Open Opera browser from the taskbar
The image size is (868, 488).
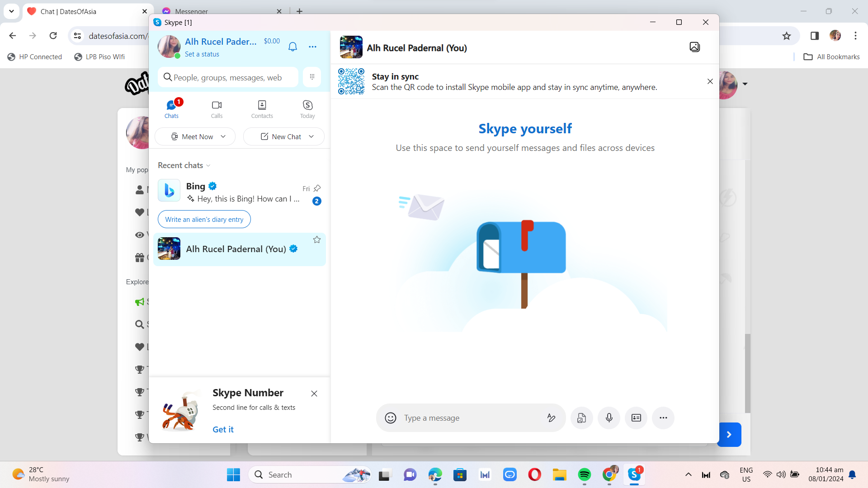pyautogui.click(x=534, y=475)
